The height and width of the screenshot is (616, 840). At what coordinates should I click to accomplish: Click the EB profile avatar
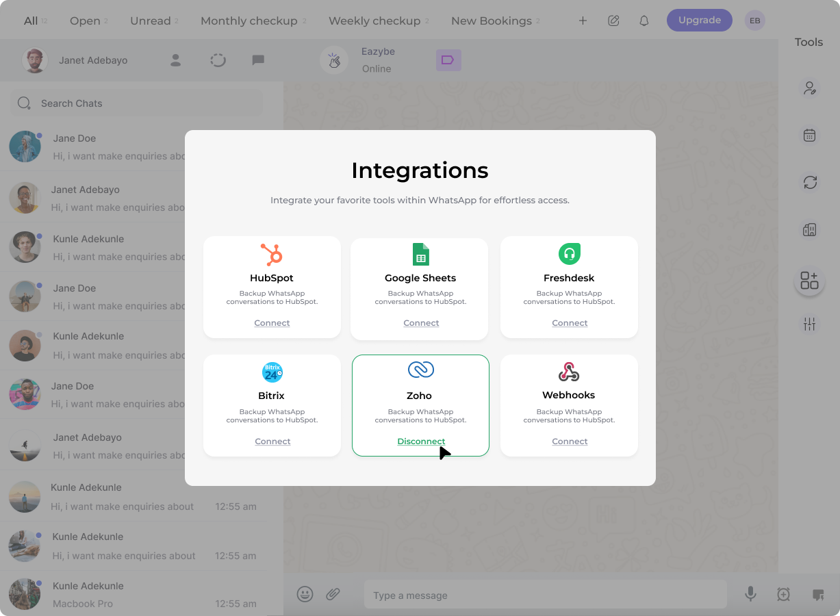[754, 21]
